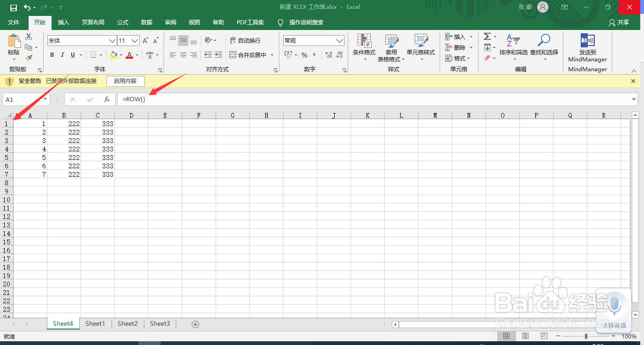Toggle Bold formatting
Image resolution: width=644 pixels, height=345 pixels.
click(52, 55)
